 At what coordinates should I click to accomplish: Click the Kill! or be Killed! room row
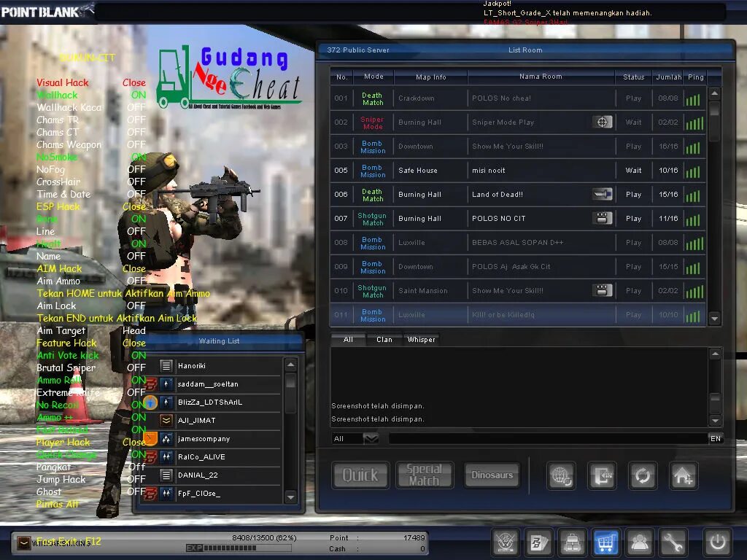point(518,315)
